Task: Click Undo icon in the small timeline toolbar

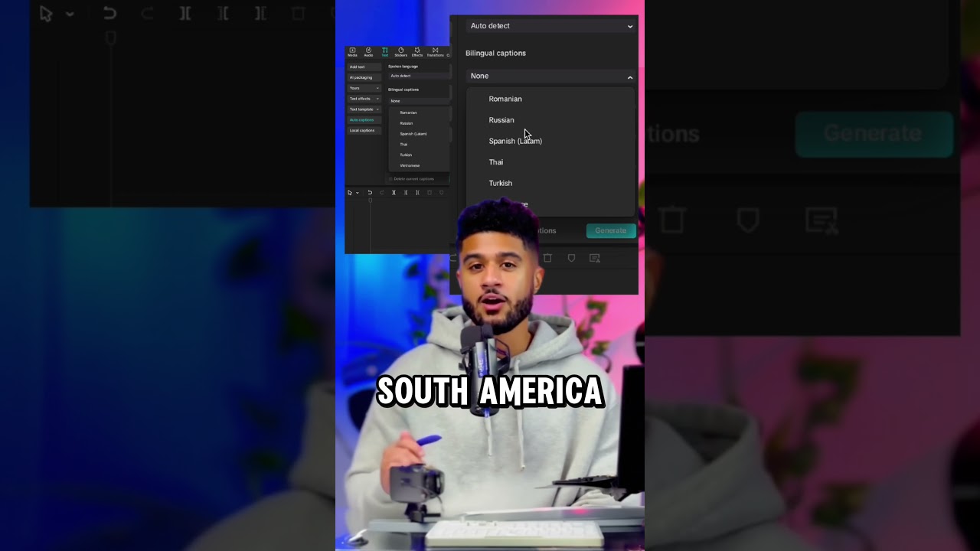Action: (x=370, y=193)
